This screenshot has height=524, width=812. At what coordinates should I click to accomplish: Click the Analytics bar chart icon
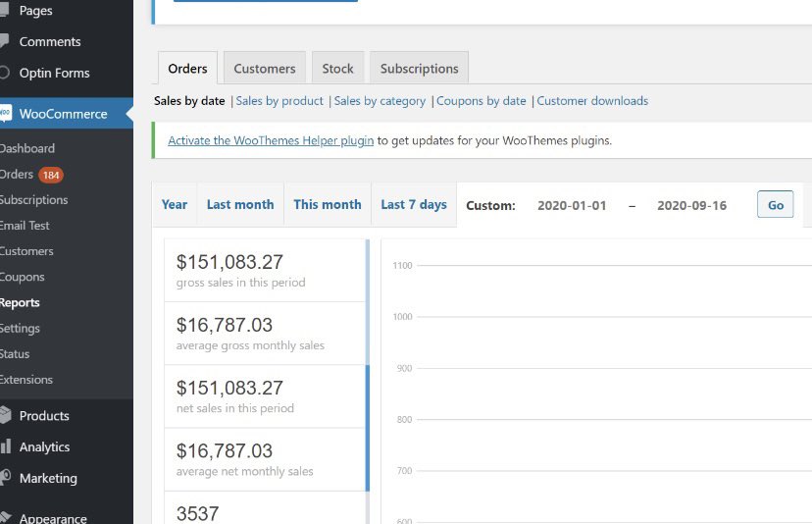click(x=5, y=445)
